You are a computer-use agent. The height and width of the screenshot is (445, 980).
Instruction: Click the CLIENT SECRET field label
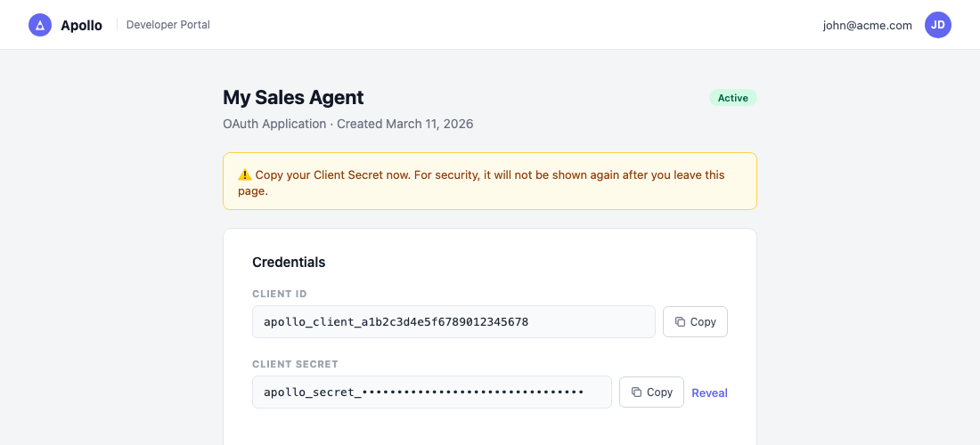pyautogui.click(x=295, y=364)
